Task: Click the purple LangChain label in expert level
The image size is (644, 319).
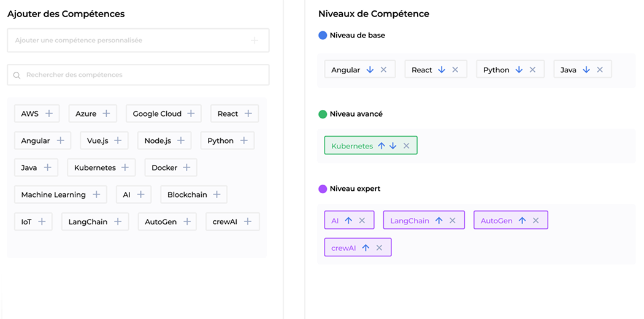Action: 410,221
